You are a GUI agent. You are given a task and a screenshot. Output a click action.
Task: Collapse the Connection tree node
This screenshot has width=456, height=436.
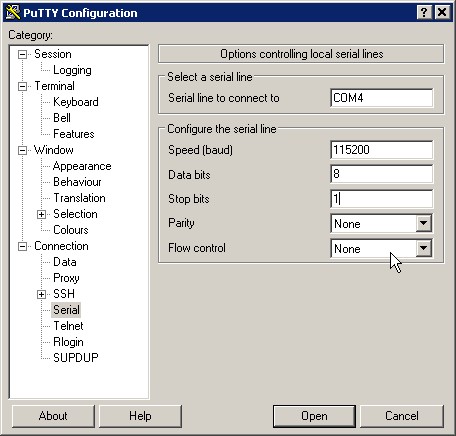22,246
